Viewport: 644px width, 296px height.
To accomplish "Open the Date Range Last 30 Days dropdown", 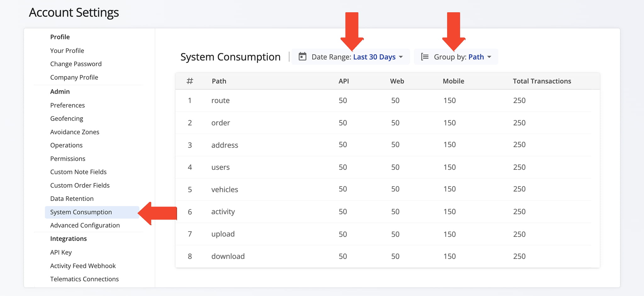I will [374, 57].
